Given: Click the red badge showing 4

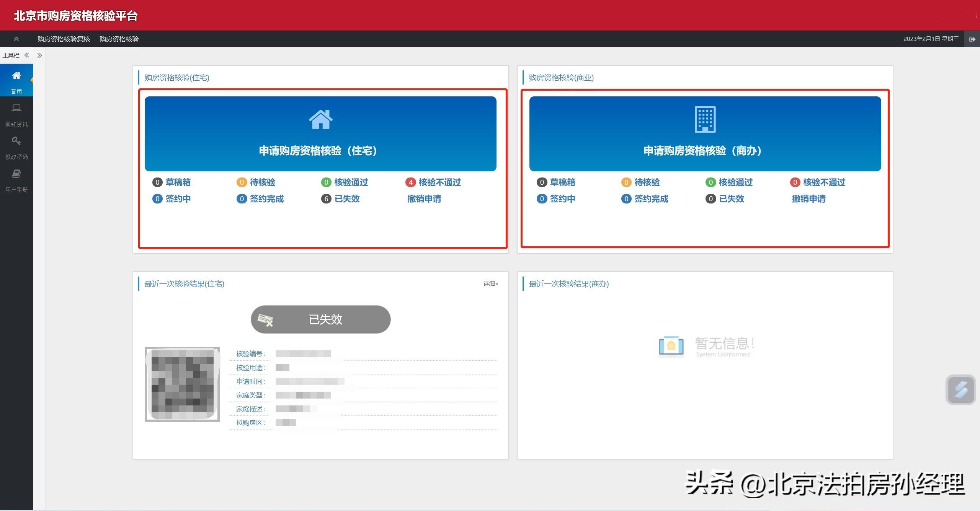Looking at the screenshot, I should (x=411, y=182).
